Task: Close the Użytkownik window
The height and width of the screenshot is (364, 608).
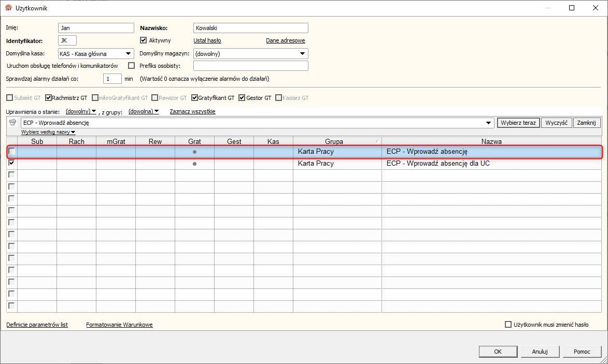Action: pyautogui.click(x=596, y=8)
